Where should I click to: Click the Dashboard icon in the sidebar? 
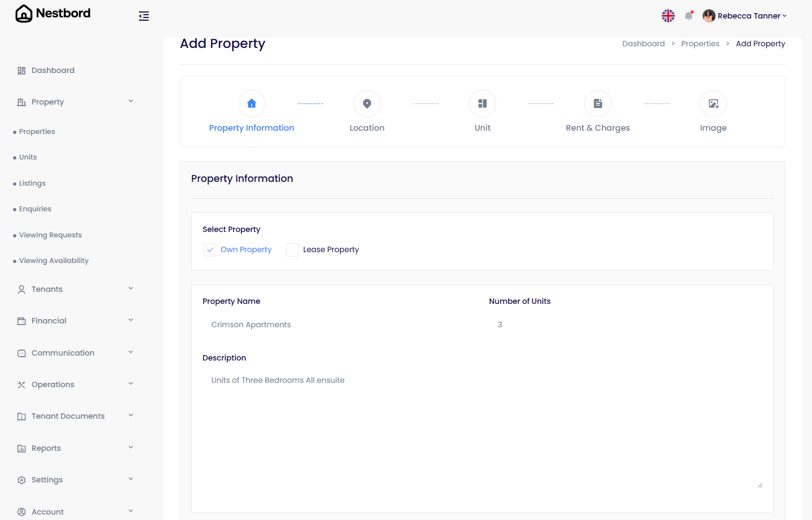(x=21, y=70)
